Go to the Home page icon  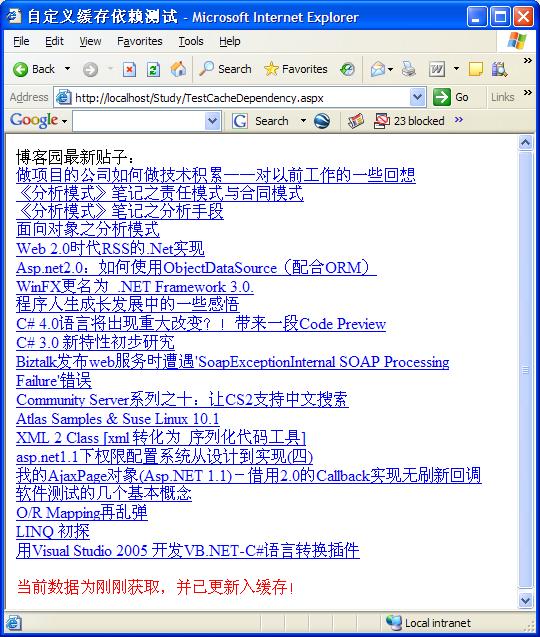pyautogui.click(x=178, y=69)
